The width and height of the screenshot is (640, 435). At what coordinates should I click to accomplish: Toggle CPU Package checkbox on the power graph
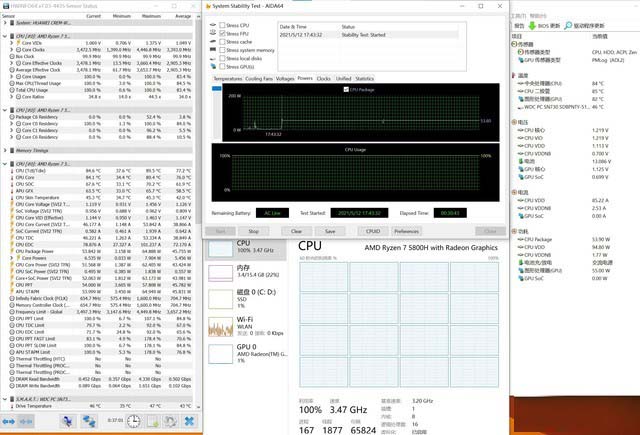pyautogui.click(x=346, y=89)
